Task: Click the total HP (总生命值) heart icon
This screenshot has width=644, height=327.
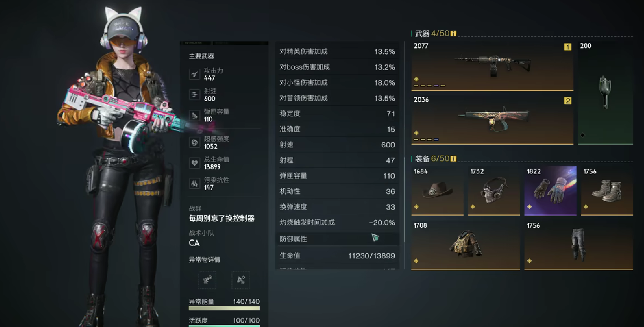Action: (x=195, y=163)
